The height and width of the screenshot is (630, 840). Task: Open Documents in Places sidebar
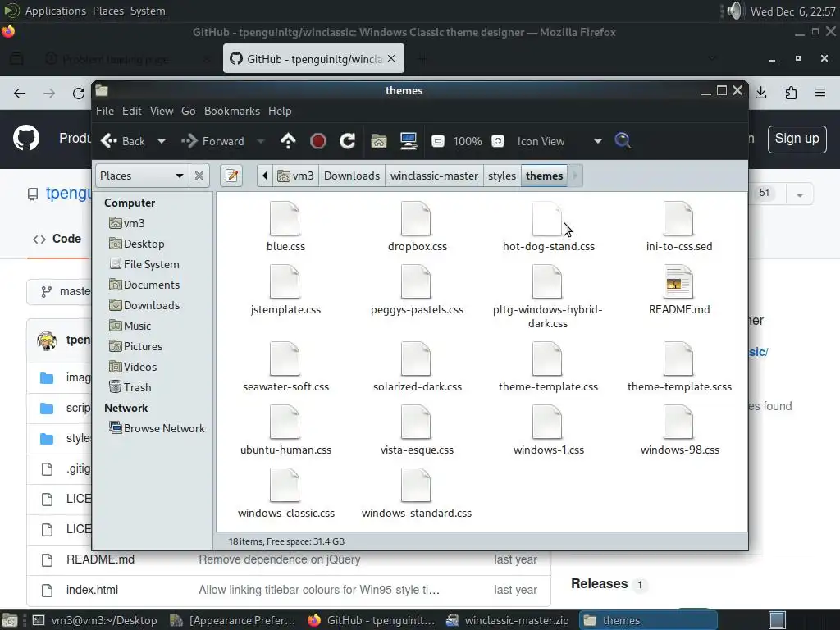tap(144, 285)
